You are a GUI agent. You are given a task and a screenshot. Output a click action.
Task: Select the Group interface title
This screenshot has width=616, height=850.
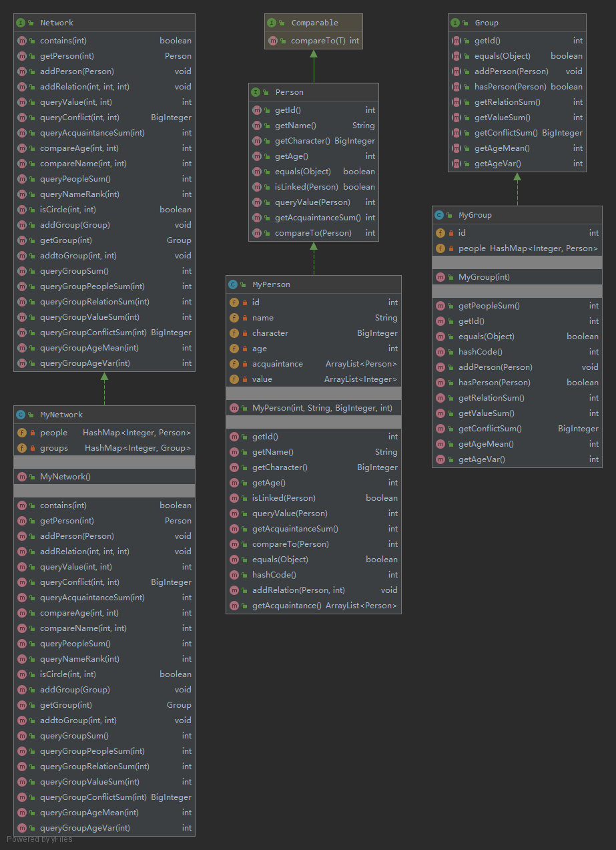487,23
